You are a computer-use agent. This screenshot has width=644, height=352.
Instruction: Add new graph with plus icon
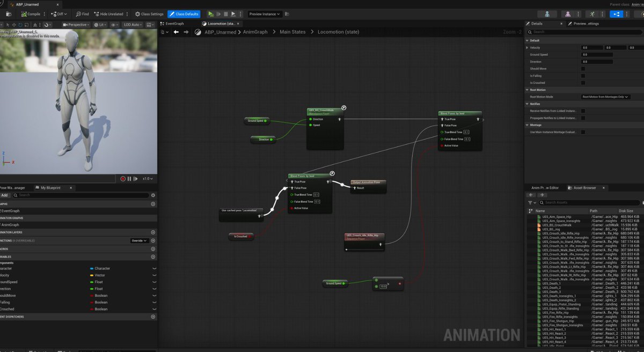(153, 204)
